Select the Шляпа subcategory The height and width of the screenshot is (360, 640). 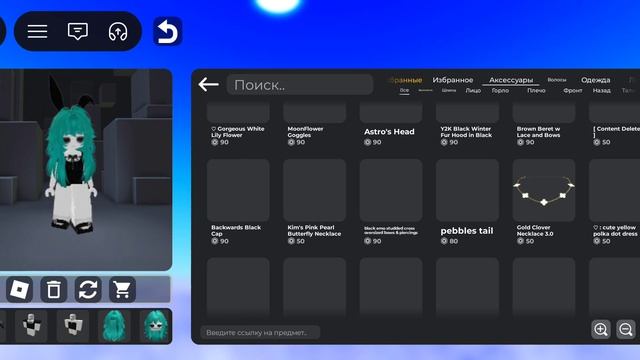[449, 90]
